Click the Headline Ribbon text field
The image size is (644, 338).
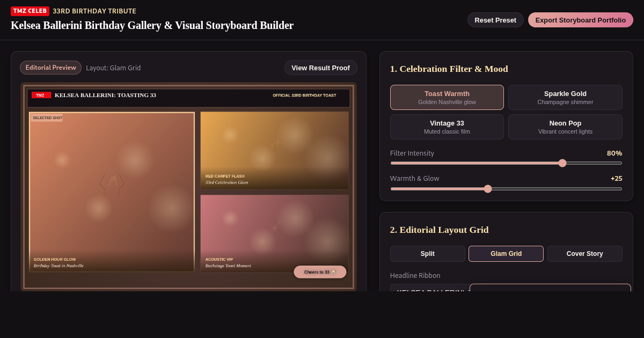click(430, 288)
